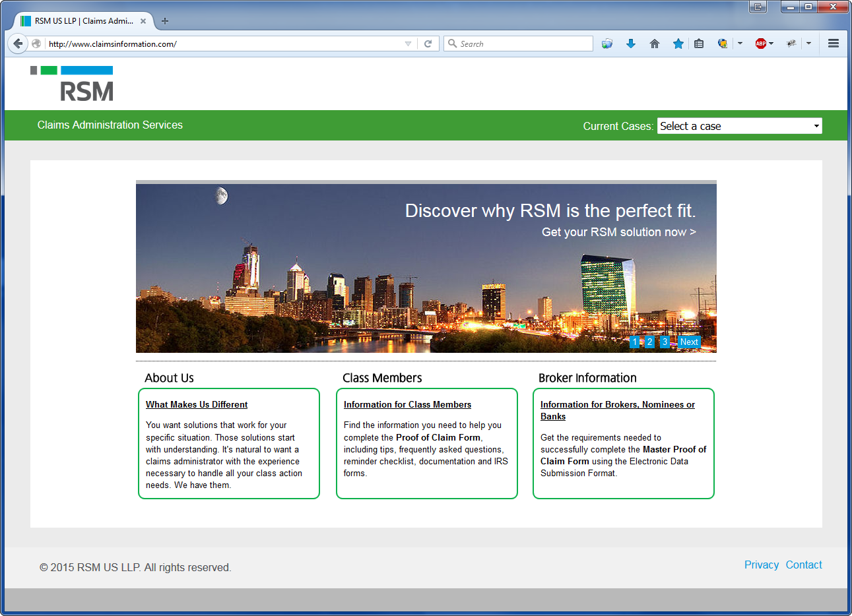This screenshot has width=852, height=616.
Task: Open Information for Brokers, Nominees or Banks
Action: pos(618,410)
